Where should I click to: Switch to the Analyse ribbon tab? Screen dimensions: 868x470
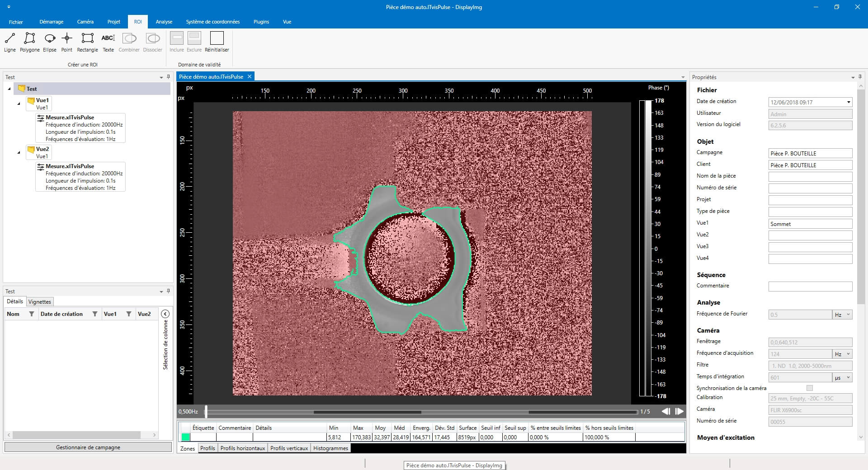click(x=164, y=22)
